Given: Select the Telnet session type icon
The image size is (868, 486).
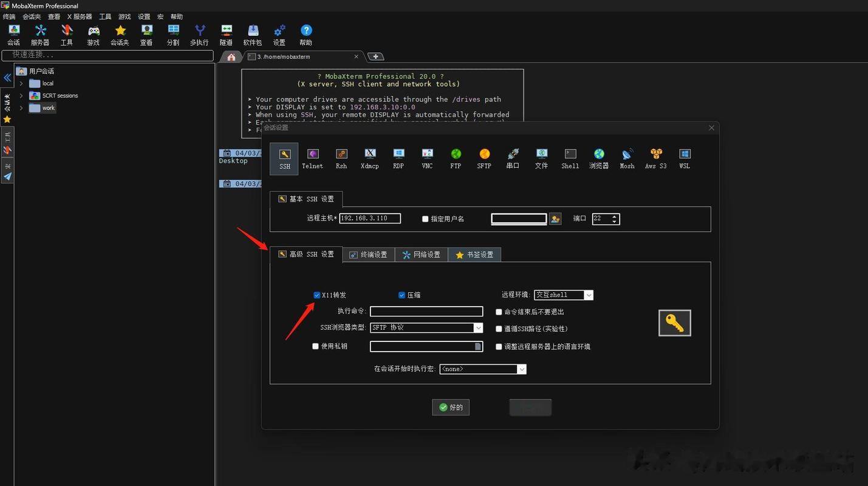Looking at the screenshot, I should [x=312, y=159].
